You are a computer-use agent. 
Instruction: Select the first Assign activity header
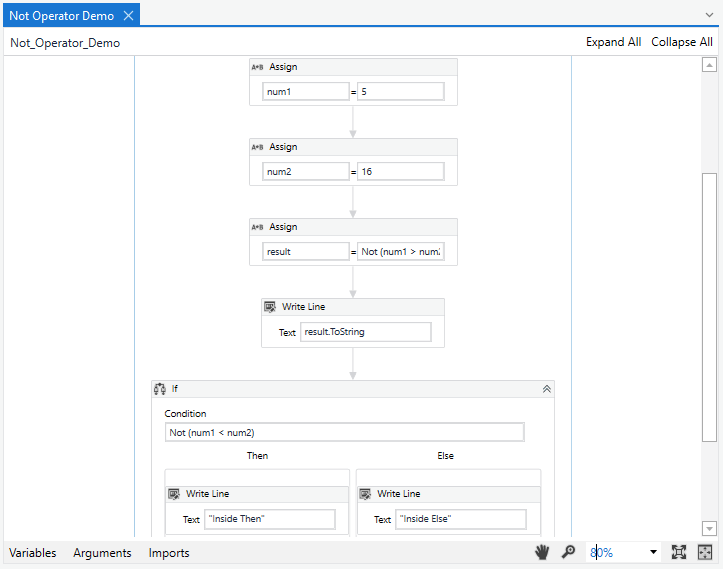[x=353, y=67]
